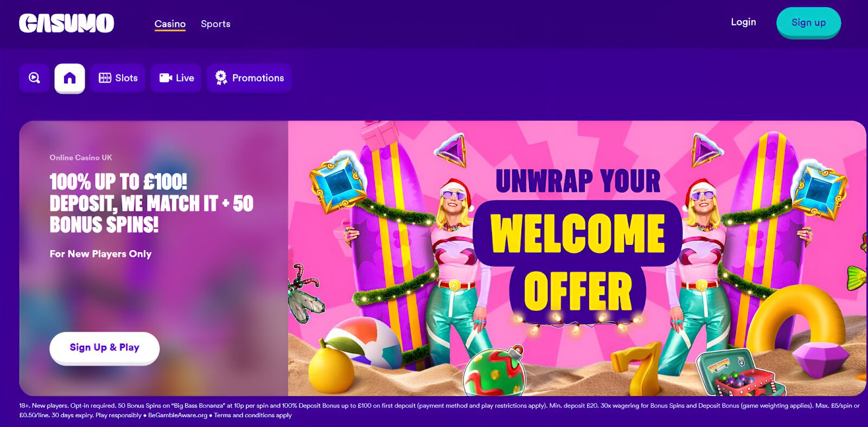
Task: Click the Sign up button
Action: click(808, 23)
